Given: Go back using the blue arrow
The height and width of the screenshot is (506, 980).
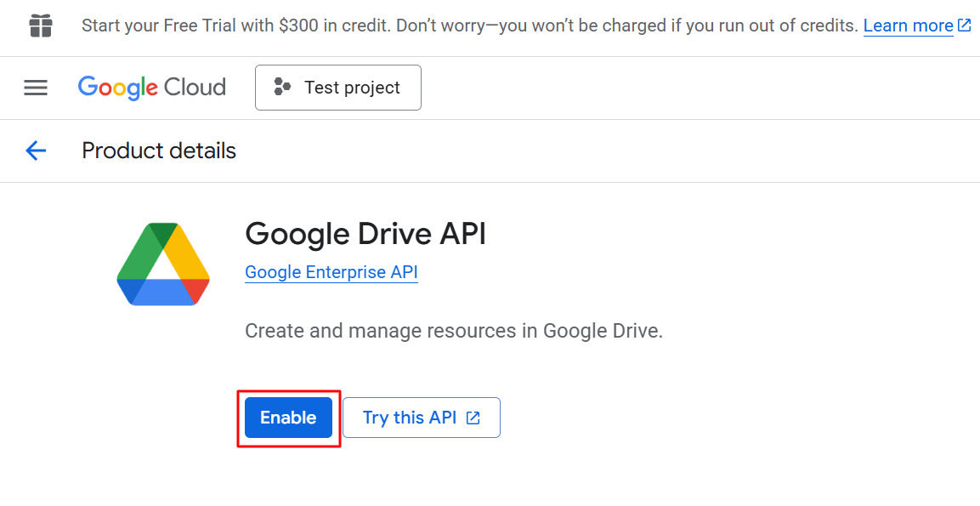Looking at the screenshot, I should tap(36, 151).
